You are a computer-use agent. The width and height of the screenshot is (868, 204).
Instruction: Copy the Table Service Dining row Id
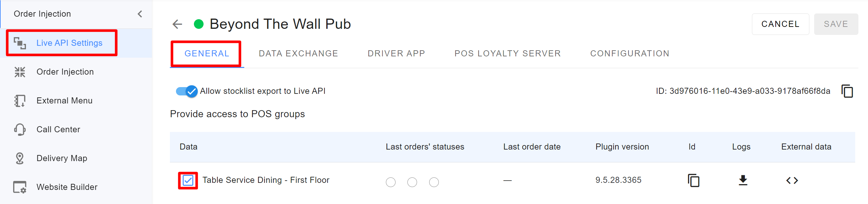click(x=693, y=180)
